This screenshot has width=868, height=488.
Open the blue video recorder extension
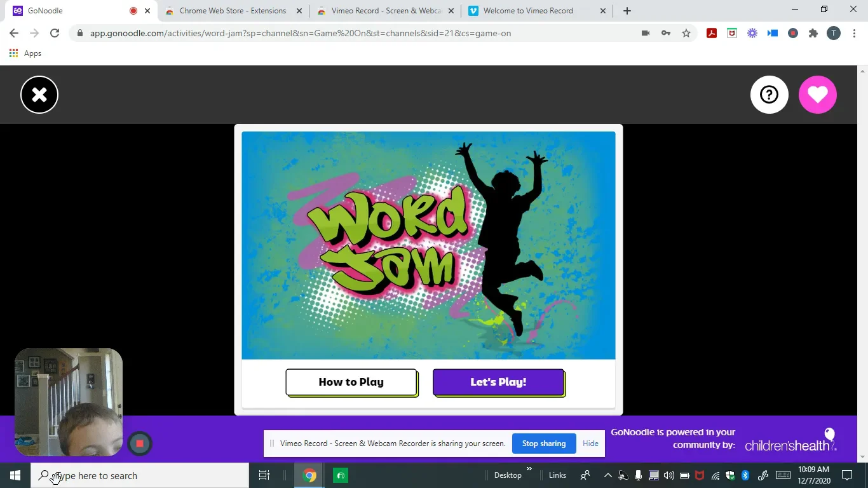(x=773, y=33)
